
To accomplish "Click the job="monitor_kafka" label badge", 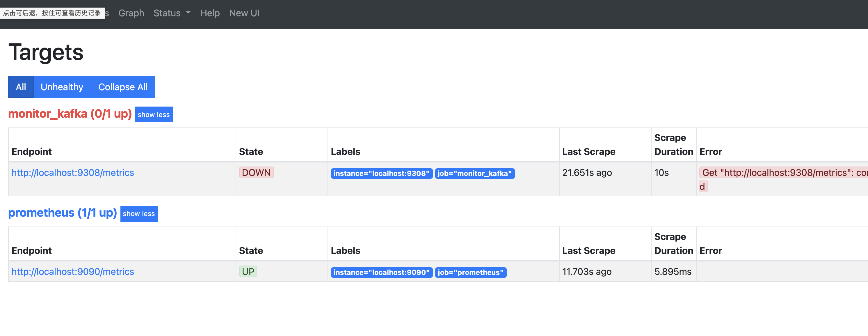I will (474, 174).
